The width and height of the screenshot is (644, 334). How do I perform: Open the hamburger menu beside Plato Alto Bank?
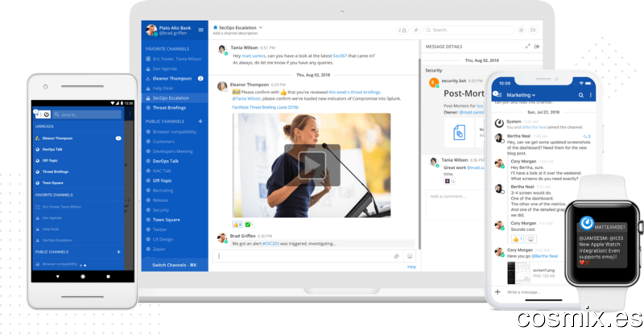(x=200, y=30)
